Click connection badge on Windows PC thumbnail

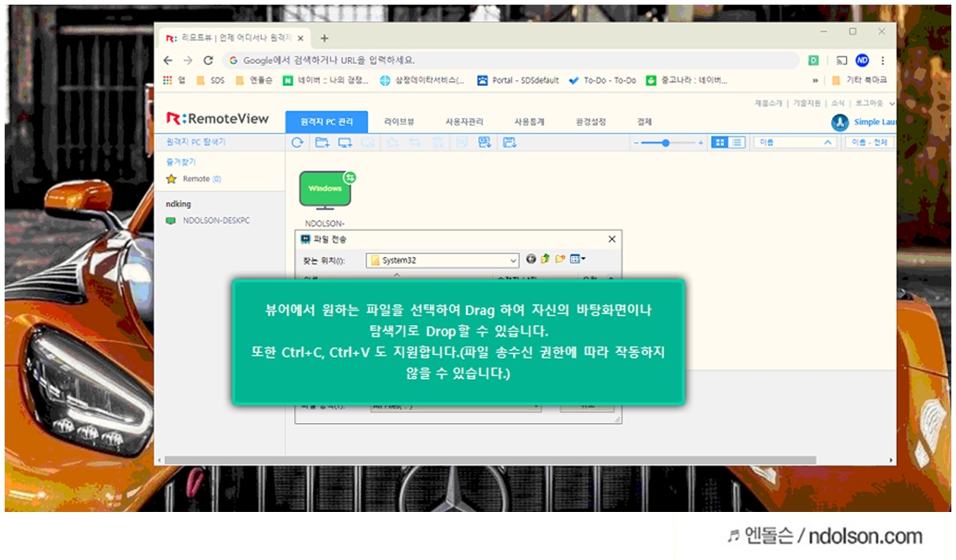pyautogui.click(x=350, y=177)
